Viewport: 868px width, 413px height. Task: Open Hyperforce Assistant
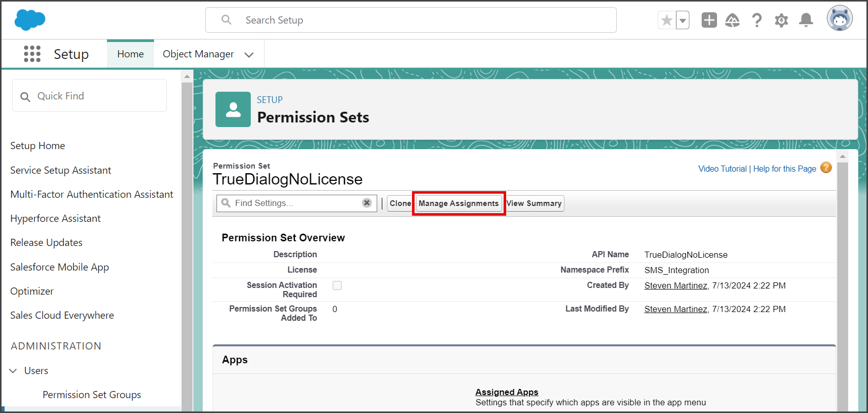pyautogui.click(x=55, y=218)
